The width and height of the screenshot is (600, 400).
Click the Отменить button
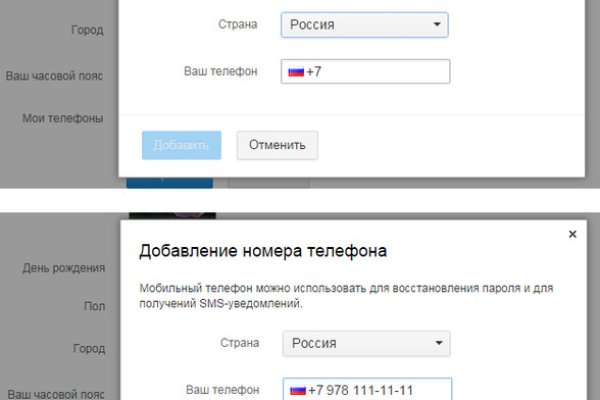click(x=277, y=145)
